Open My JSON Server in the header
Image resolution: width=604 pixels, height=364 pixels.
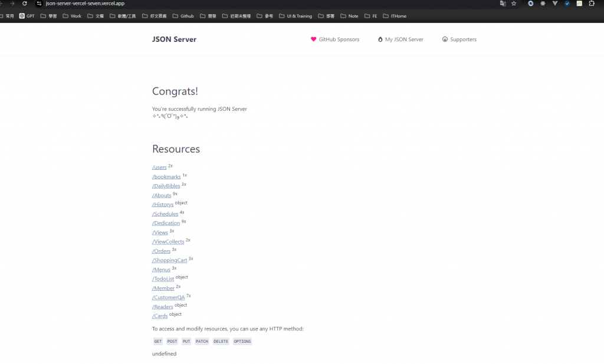pyautogui.click(x=401, y=40)
